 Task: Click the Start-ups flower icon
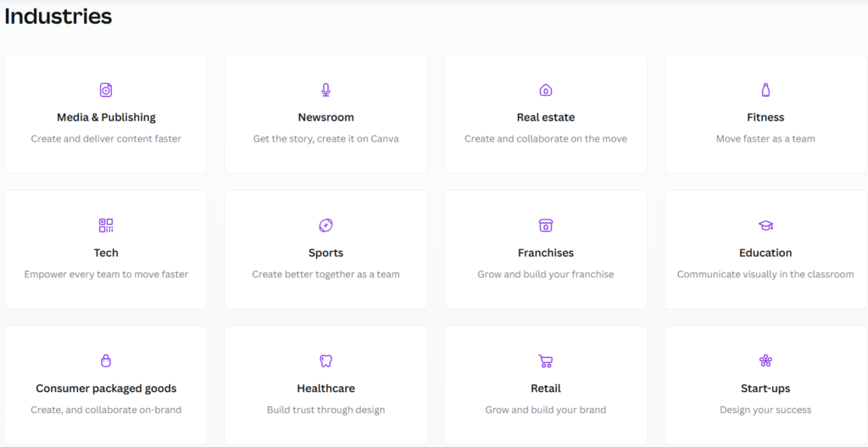coord(765,361)
